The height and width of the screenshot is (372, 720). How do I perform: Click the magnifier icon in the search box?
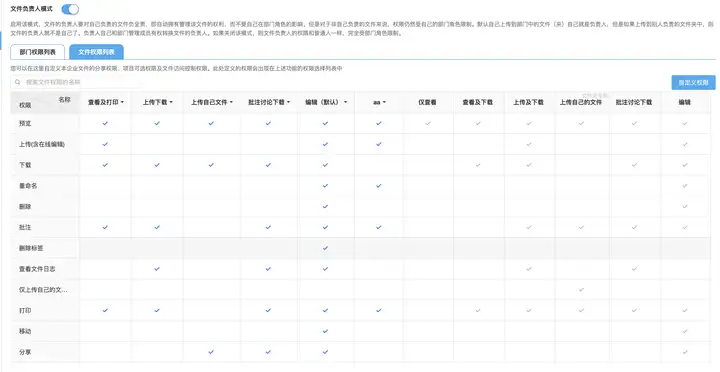[x=17, y=82]
